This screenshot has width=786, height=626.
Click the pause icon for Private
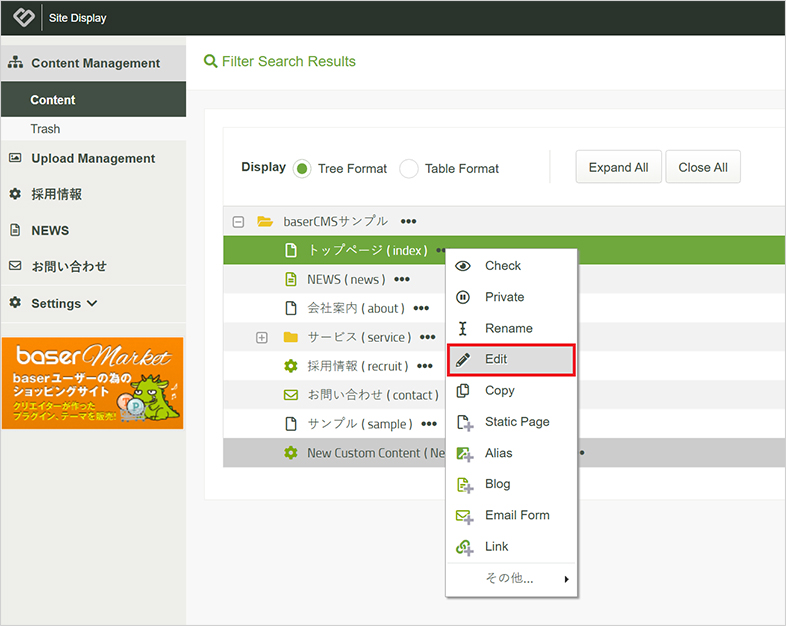463,297
